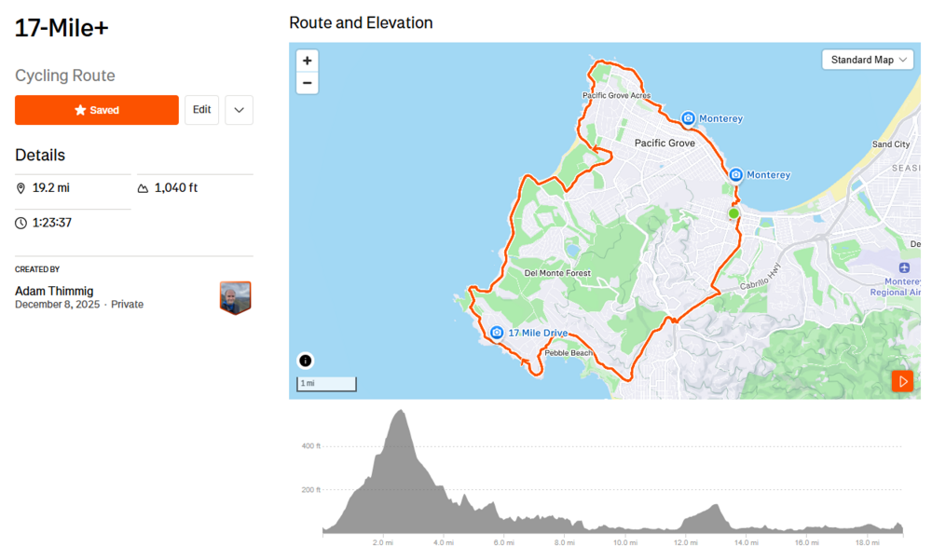Click the Edit button
The image size is (932, 560).
tap(201, 110)
